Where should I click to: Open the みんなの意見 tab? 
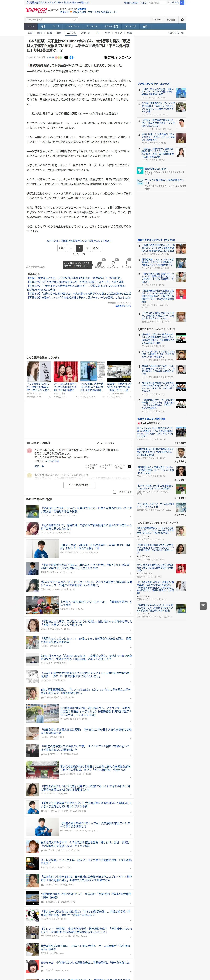111,27
